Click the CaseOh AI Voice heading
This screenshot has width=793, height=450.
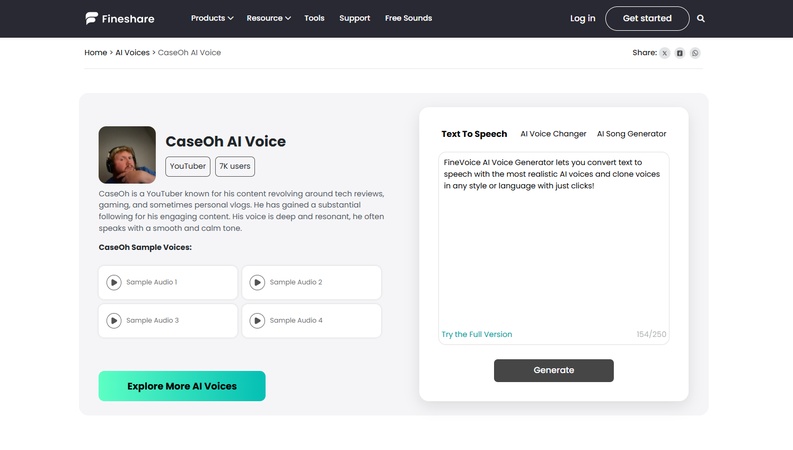226,142
